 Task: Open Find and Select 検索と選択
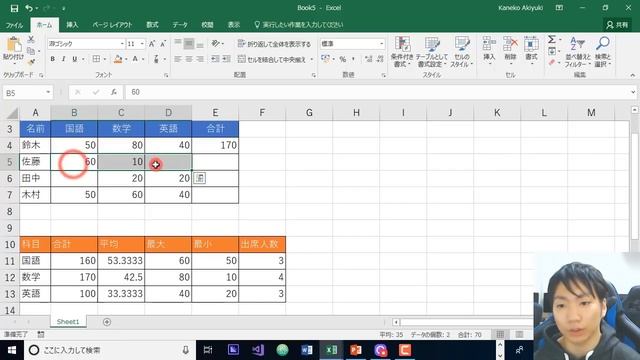[x=603, y=52]
